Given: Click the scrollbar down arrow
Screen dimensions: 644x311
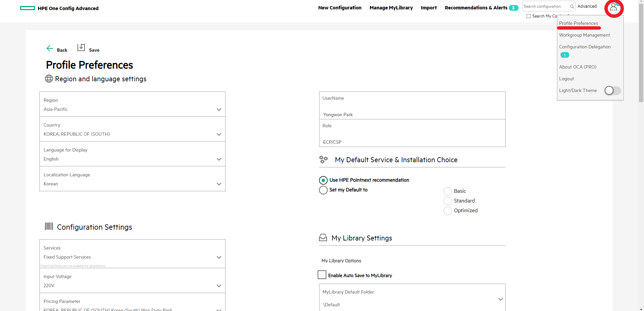Looking at the screenshot, I should 641,309.
